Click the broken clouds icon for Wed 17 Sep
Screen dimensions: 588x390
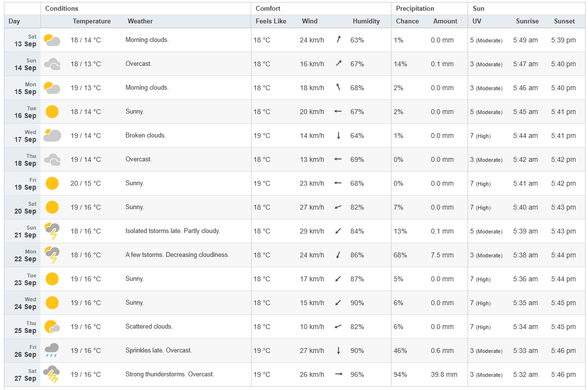click(x=52, y=136)
